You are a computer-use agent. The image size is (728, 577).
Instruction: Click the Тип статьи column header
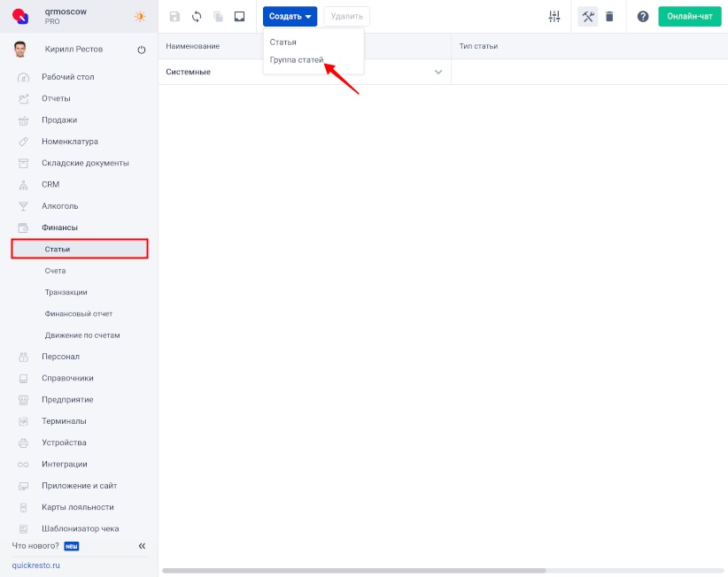click(x=478, y=46)
